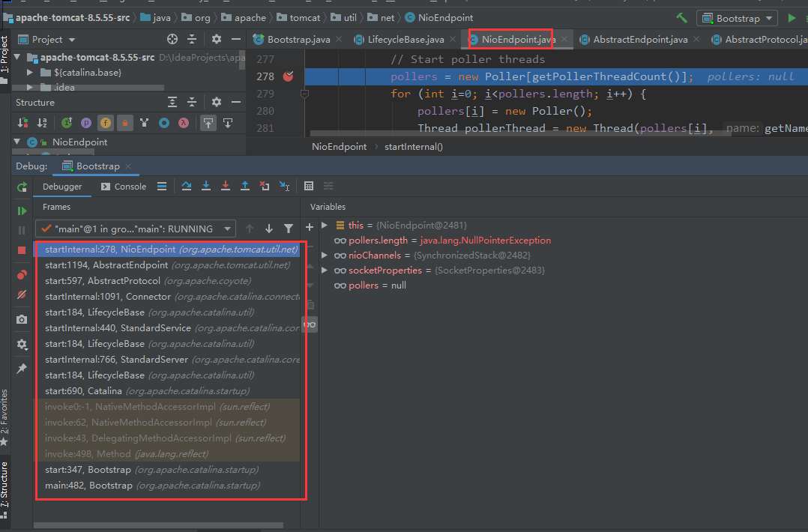Screen dimensions: 808x532
Task: Add a new watch with plus icon
Action: tap(309, 227)
